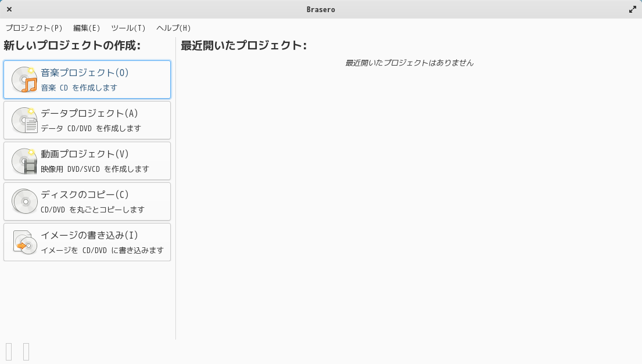
Task: Maximize the Brasero window
Action: click(x=633, y=9)
